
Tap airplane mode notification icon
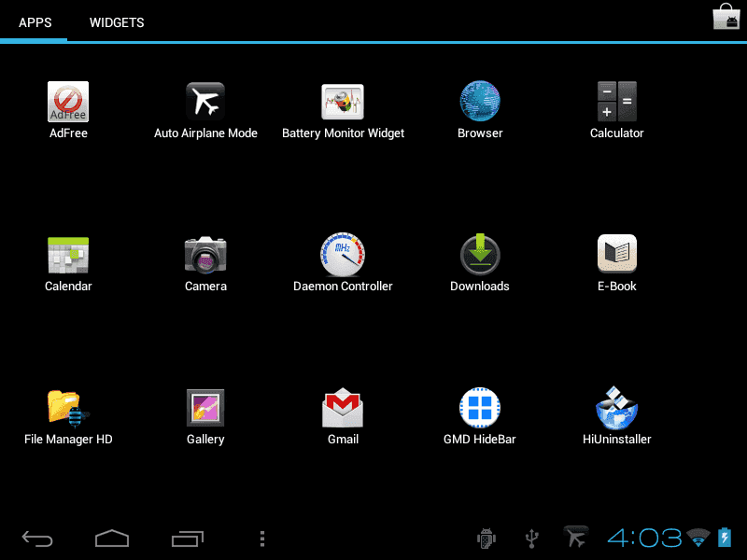576,537
